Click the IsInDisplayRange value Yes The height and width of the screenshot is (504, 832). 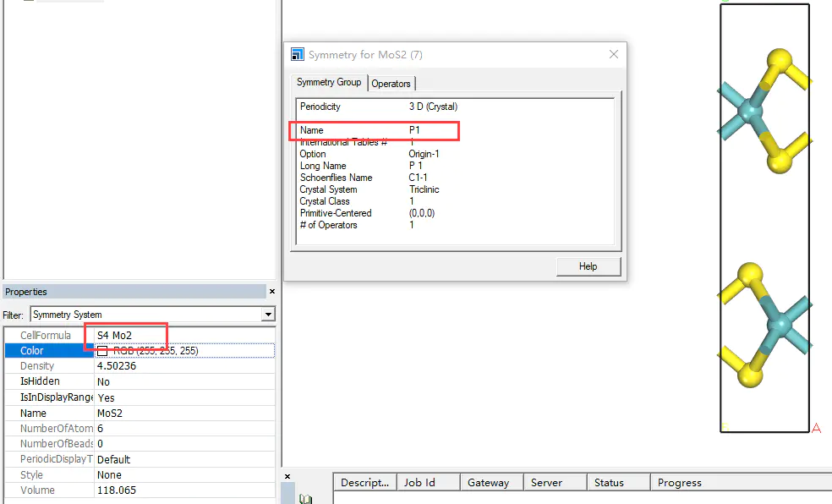pos(107,398)
